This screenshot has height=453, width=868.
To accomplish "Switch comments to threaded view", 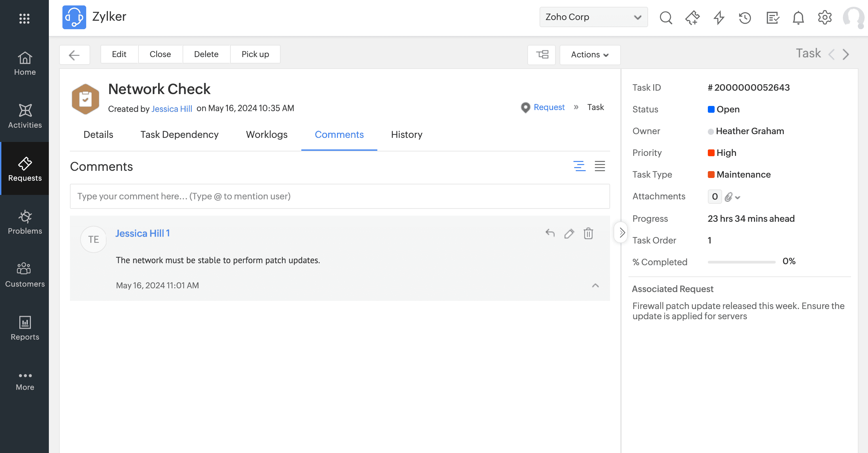I will click(x=579, y=166).
